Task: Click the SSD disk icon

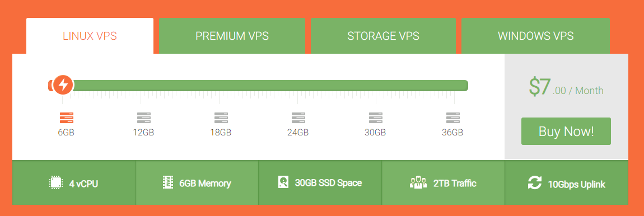Action: pyautogui.click(x=283, y=182)
